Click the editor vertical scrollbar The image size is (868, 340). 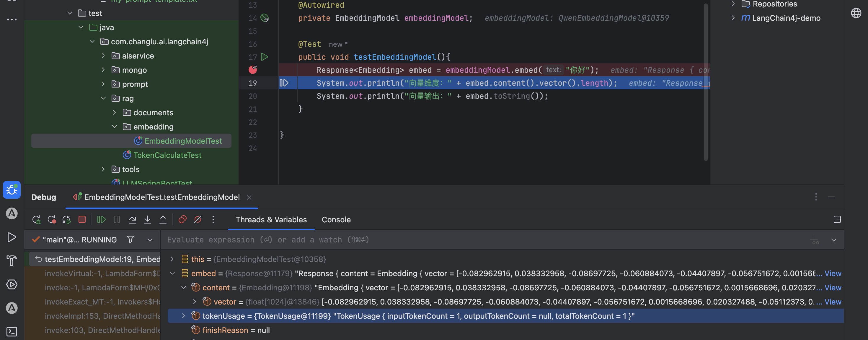pos(706,81)
